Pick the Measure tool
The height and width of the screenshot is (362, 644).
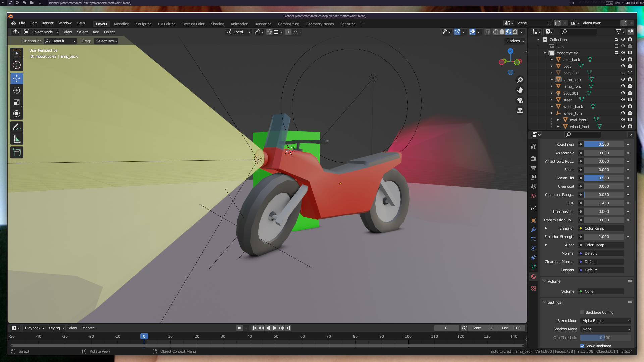click(17, 139)
